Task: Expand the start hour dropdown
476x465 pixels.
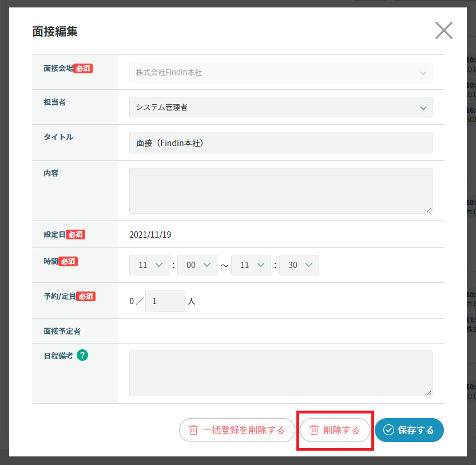Action: 149,265
